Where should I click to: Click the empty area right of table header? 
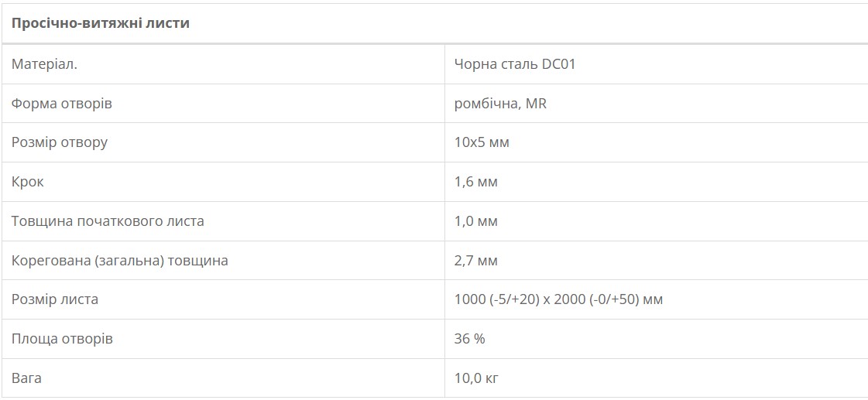(529, 23)
